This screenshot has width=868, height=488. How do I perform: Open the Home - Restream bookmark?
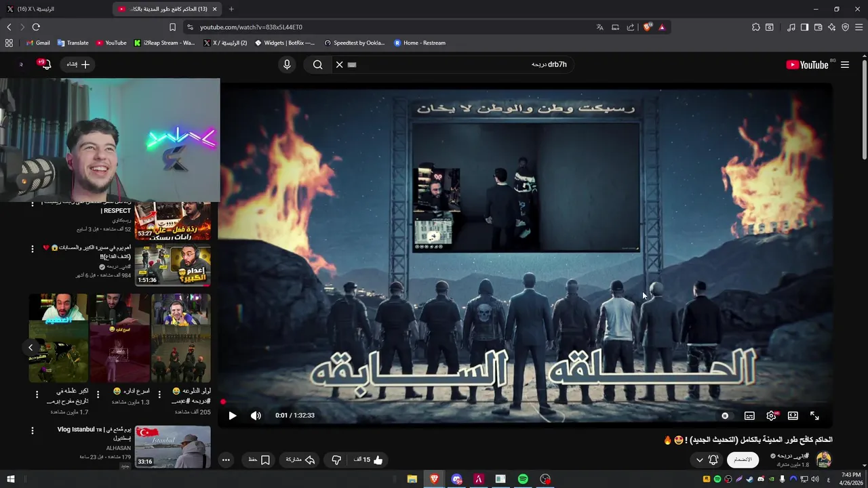click(x=420, y=43)
